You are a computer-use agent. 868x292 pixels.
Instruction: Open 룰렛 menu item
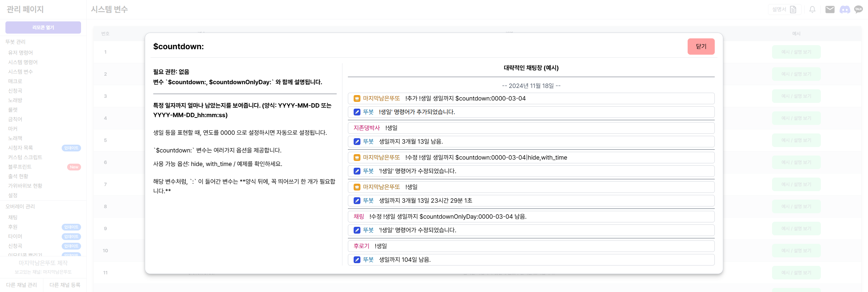click(13, 110)
